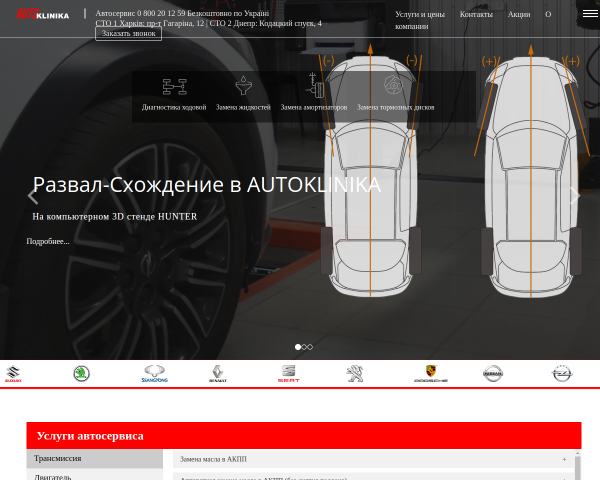600x480 pixels.
Task: Select the third slider dot
Action: pyautogui.click(x=310, y=347)
